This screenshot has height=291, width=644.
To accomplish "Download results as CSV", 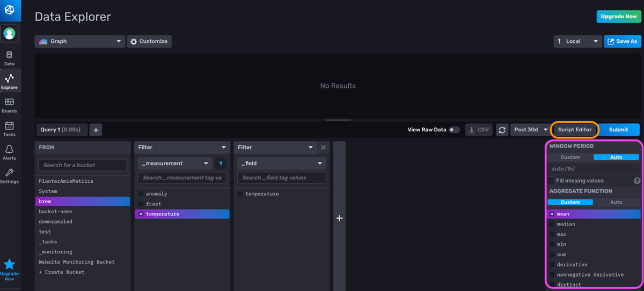I will [x=479, y=130].
